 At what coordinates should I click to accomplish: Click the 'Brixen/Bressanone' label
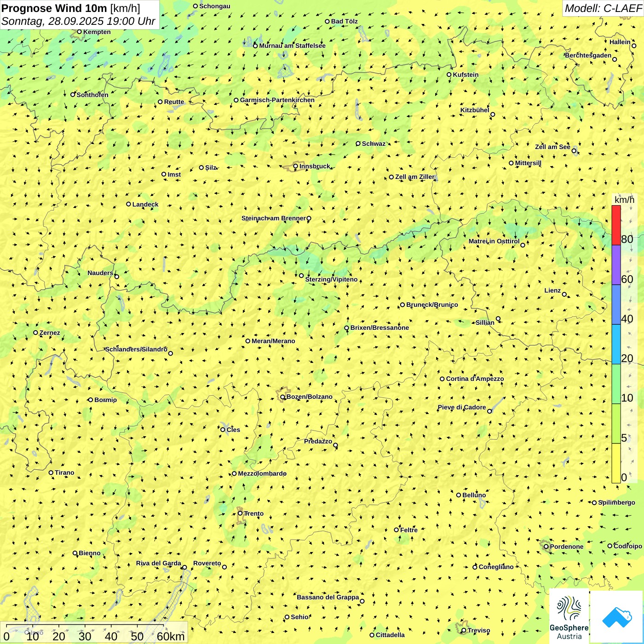(379, 328)
